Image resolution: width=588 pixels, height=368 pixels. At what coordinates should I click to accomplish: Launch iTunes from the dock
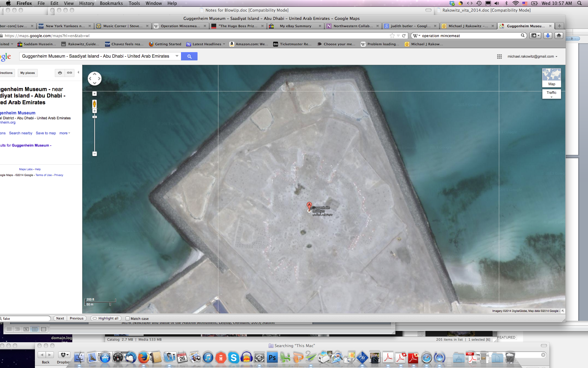click(208, 358)
